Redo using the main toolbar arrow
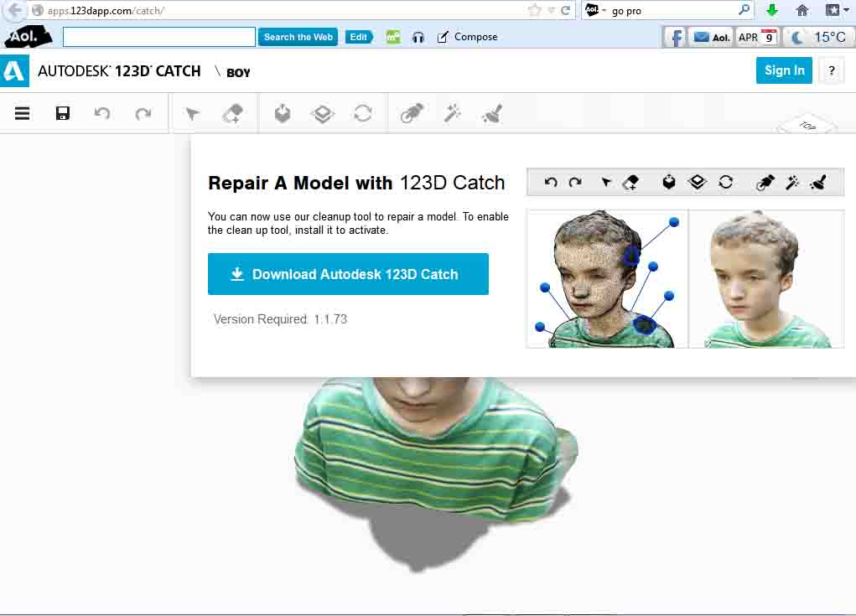Viewport: 856px width, 616px height. (x=143, y=113)
